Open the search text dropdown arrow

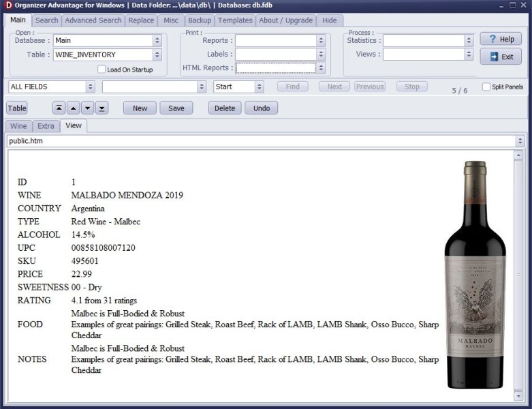202,87
